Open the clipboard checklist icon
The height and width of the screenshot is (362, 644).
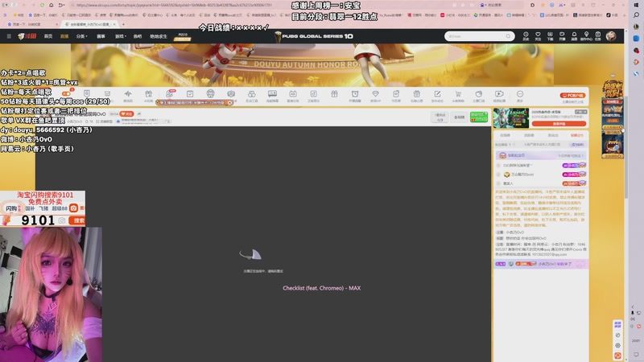[x=190, y=94]
